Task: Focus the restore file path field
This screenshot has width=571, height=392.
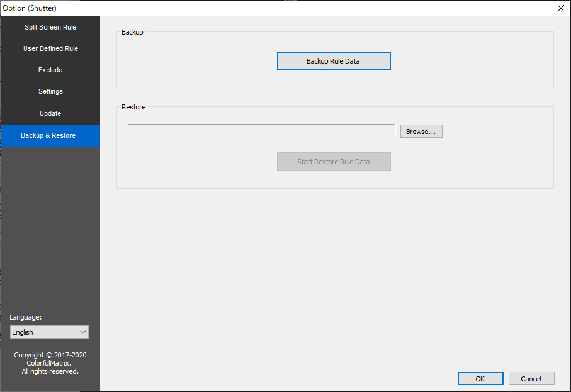Action: point(261,131)
